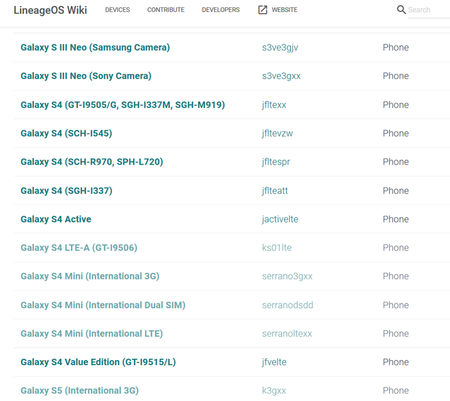The width and height of the screenshot is (450, 401).
Task: Click the jflteatt codename link
Action: click(x=275, y=191)
